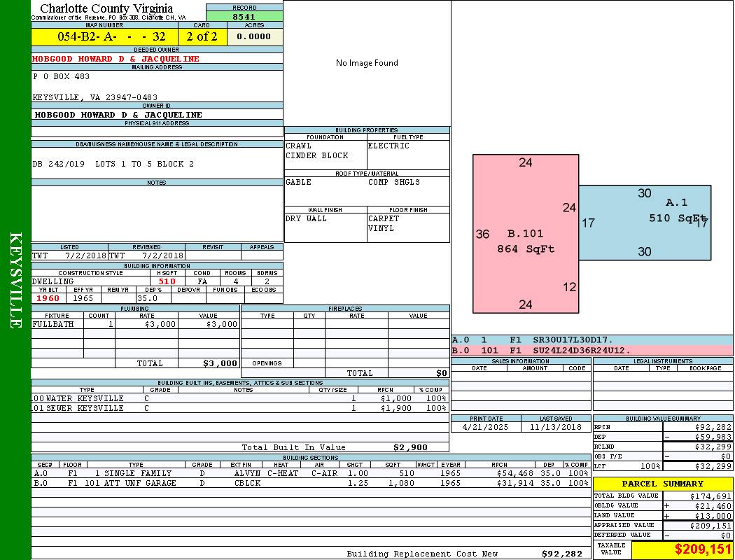Click the yellow PARCEL SUMMARY header
735x560 pixels.
[662, 484]
